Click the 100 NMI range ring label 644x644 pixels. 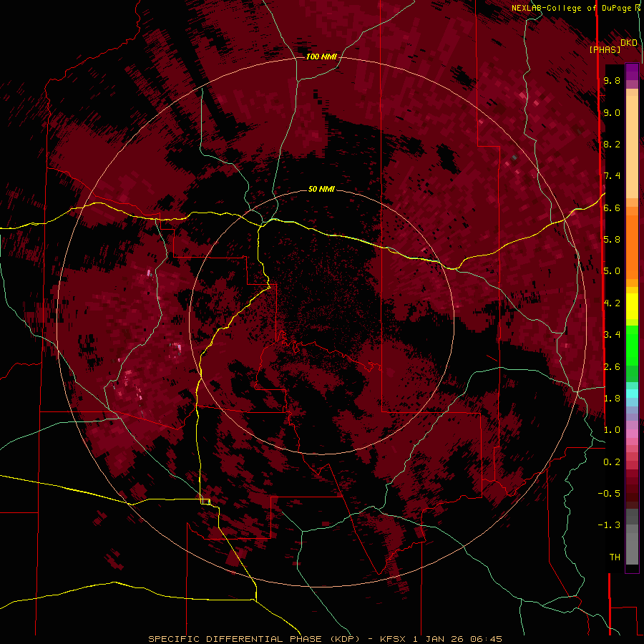321,57
